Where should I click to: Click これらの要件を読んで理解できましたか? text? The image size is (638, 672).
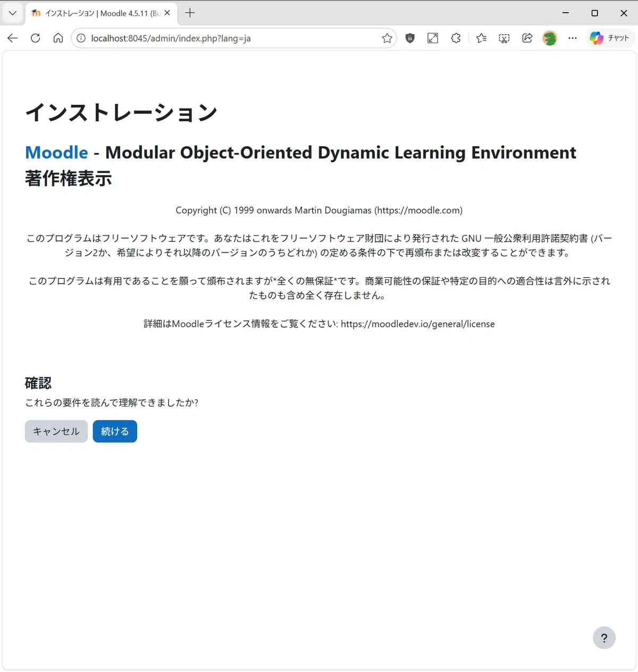[x=112, y=403]
